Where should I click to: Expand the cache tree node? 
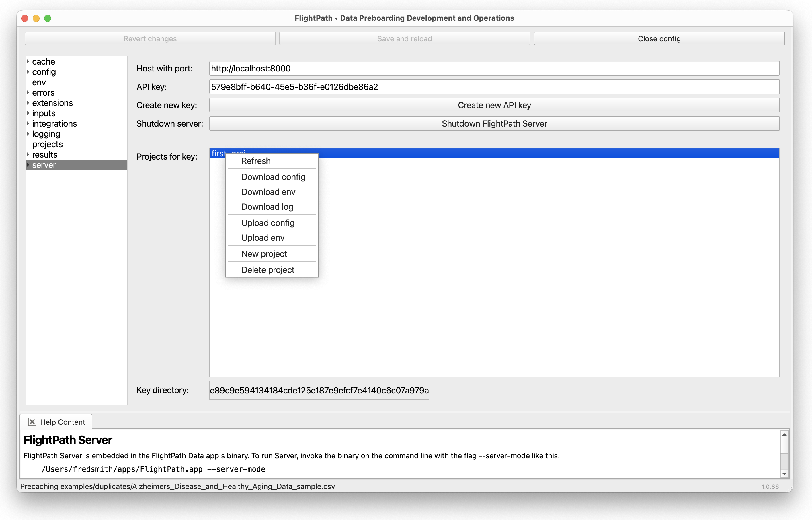coord(28,61)
